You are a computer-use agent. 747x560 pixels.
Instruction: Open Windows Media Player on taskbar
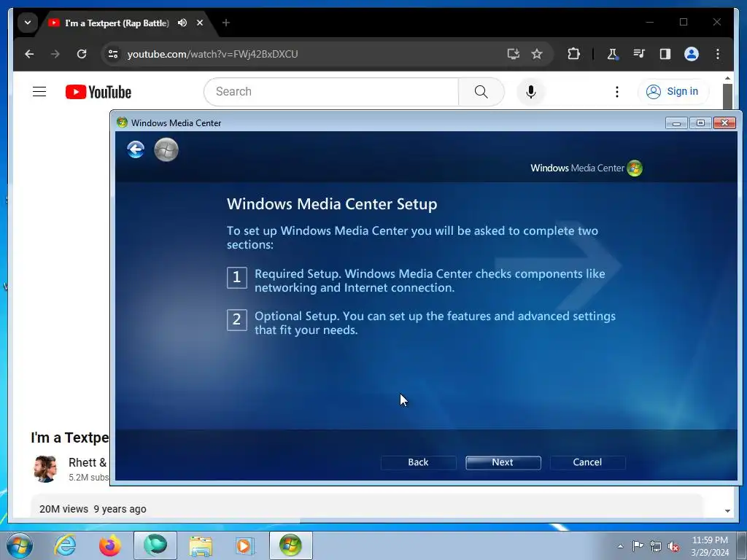coord(245,545)
